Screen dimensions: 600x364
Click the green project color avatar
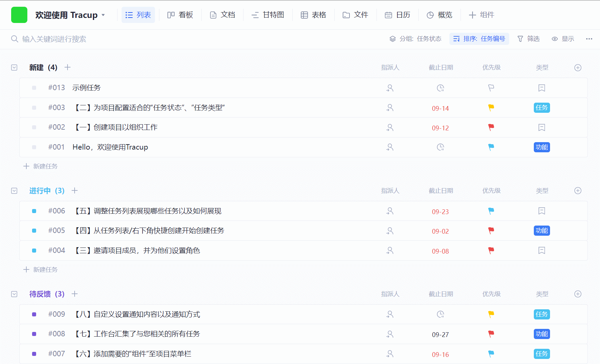(x=19, y=15)
